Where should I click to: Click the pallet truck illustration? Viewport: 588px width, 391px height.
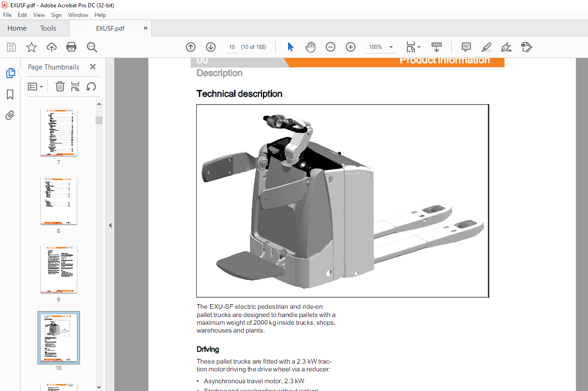pyautogui.click(x=342, y=201)
